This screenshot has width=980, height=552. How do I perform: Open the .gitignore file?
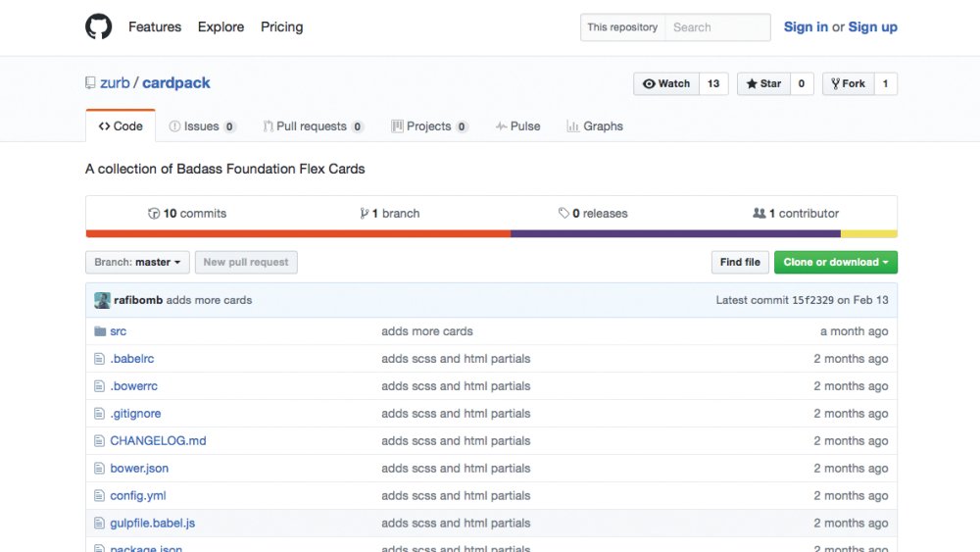pos(135,414)
